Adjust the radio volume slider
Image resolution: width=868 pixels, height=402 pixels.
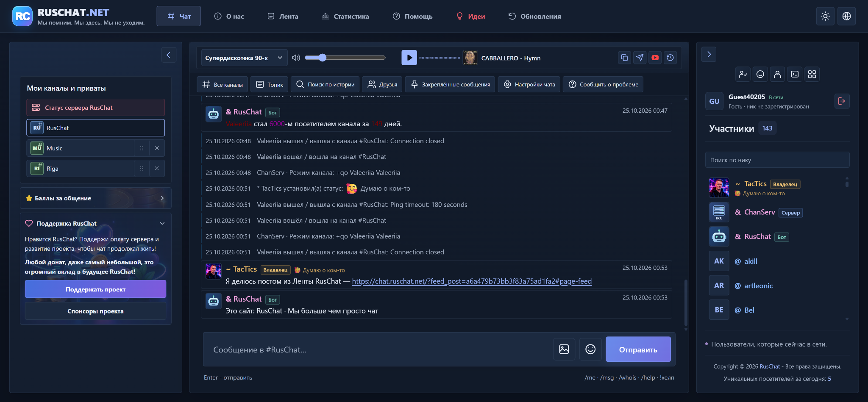345,58
